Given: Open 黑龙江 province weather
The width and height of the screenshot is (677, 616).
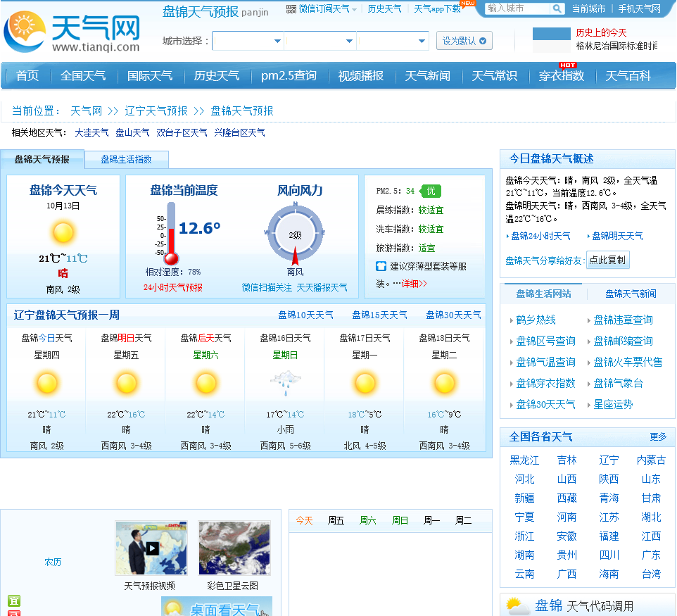Looking at the screenshot, I should pos(524,460).
